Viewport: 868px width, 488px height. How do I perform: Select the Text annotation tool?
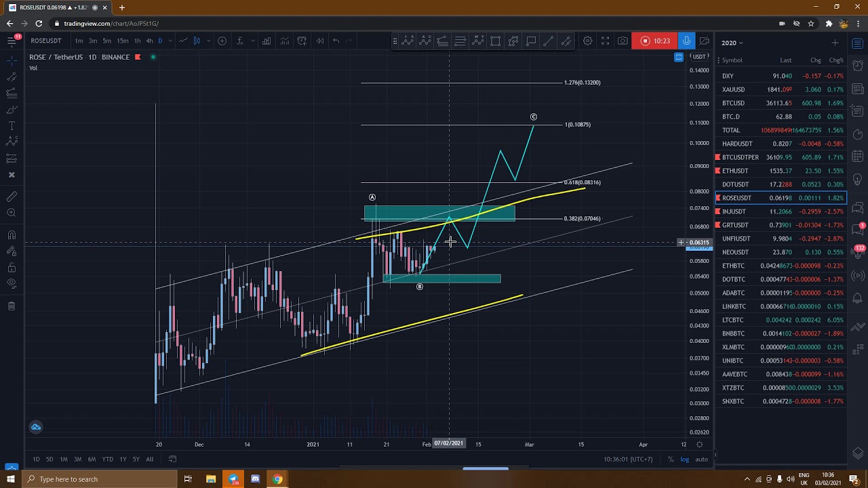tap(12, 126)
